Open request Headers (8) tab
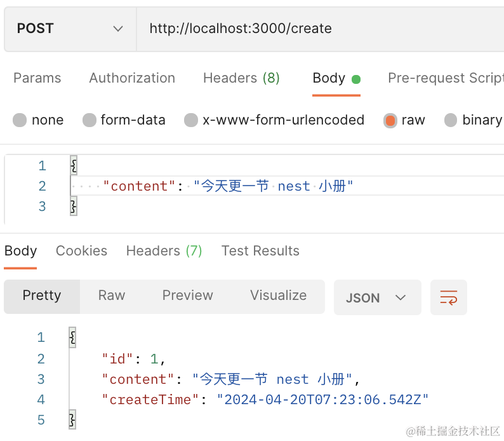Screen dimensions: 504x441 241,78
